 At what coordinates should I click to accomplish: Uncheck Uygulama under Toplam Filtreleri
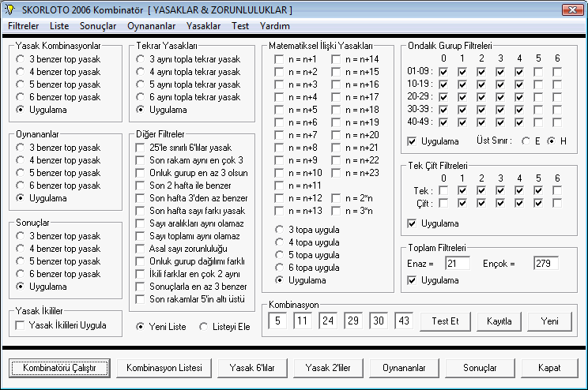[x=413, y=280]
